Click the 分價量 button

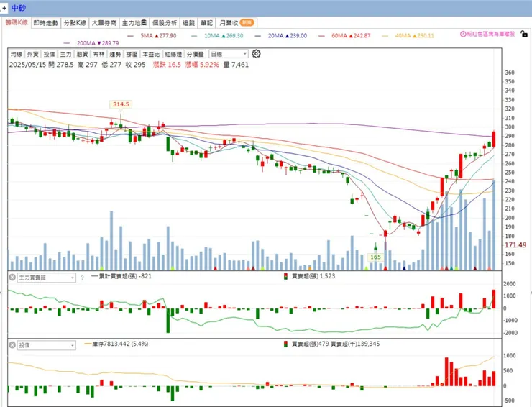[196, 55]
